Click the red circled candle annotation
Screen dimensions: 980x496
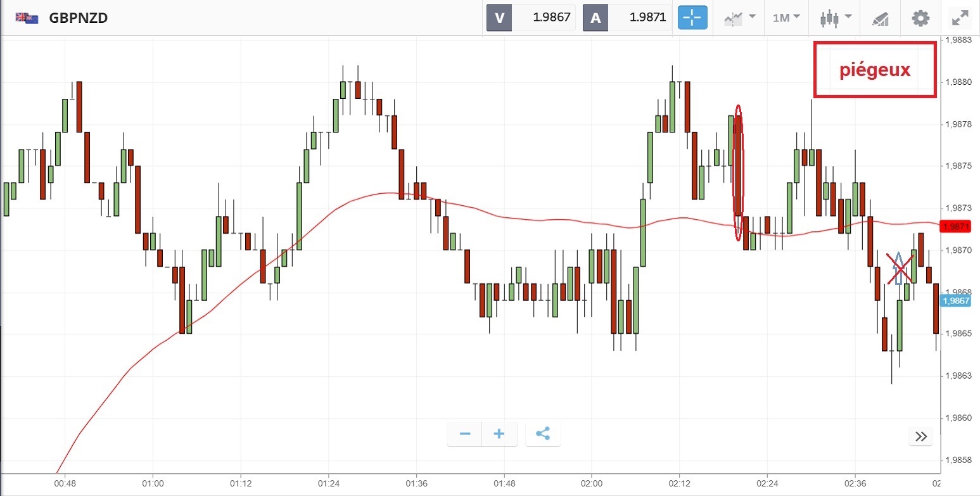pyautogui.click(x=738, y=172)
